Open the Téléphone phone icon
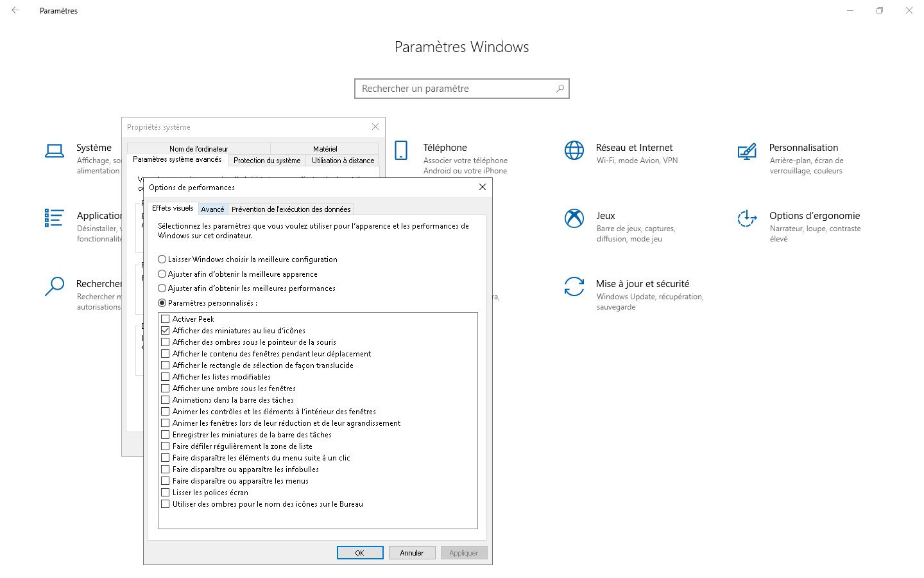The image size is (924, 578). (x=401, y=150)
